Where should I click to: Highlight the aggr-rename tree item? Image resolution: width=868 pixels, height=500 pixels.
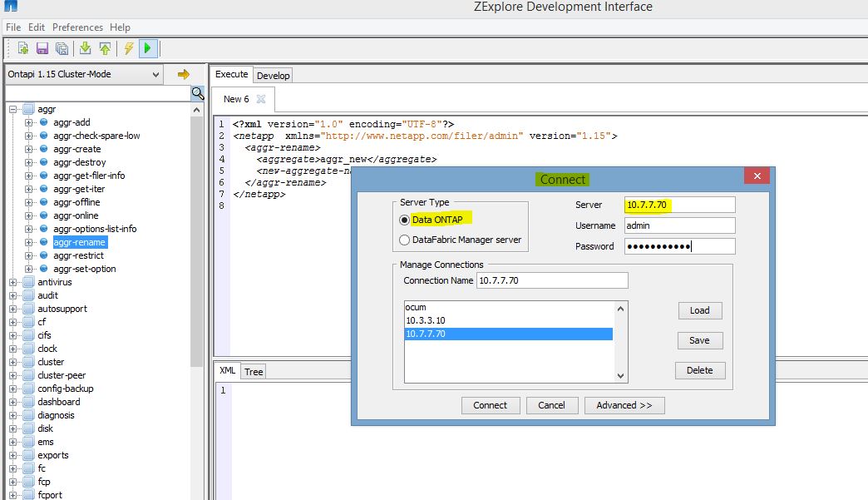pos(79,242)
